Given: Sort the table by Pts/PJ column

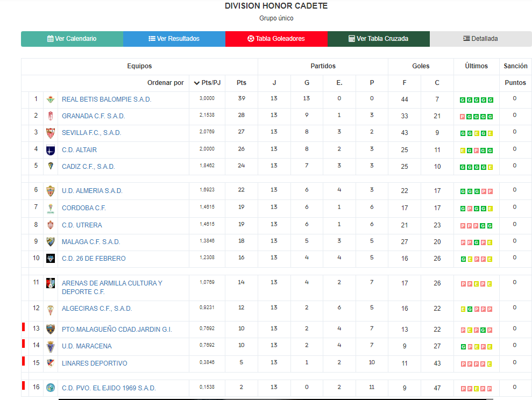Looking at the screenshot, I should tap(207, 83).
